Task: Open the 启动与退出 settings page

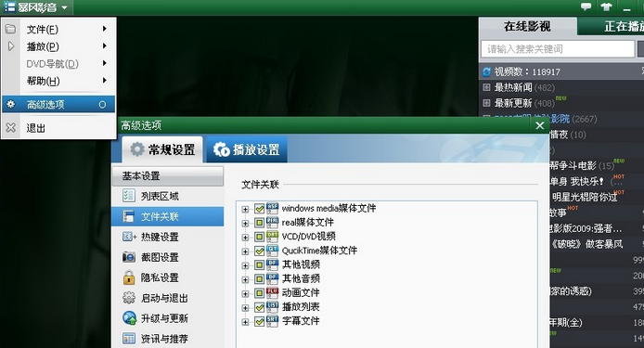Action: pos(168,298)
